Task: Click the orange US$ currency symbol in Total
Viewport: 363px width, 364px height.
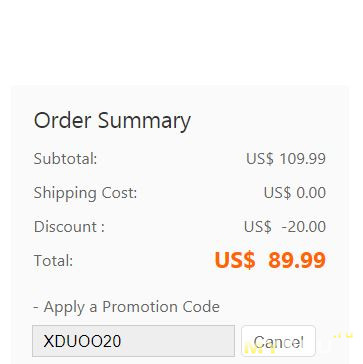Action: click(x=235, y=260)
